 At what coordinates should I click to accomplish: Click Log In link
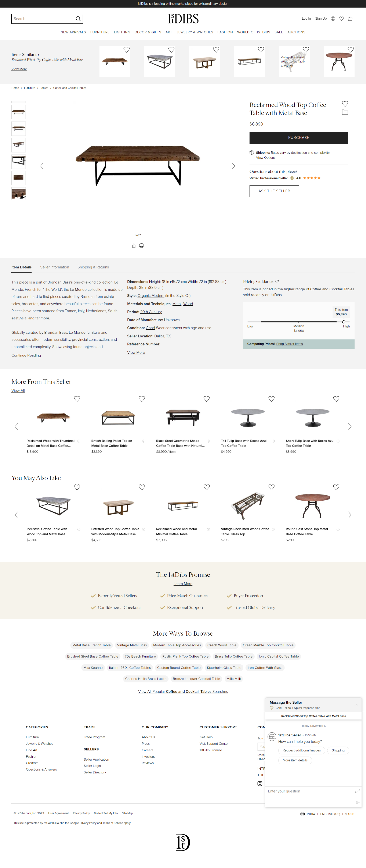coord(306,19)
